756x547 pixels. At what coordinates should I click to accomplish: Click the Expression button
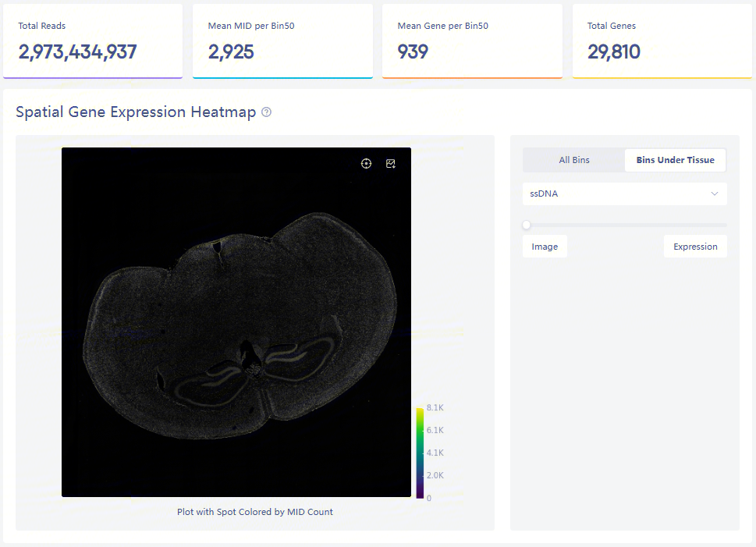(x=695, y=247)
